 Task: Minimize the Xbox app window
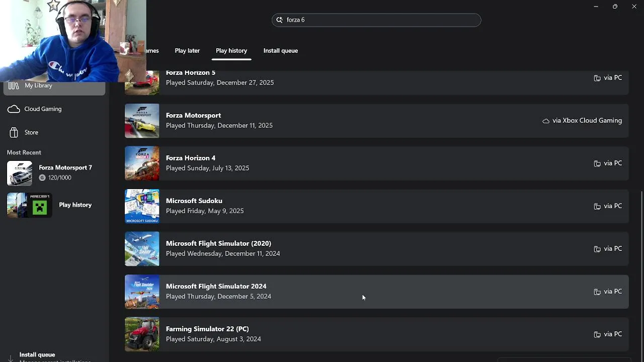pos(596,7)
